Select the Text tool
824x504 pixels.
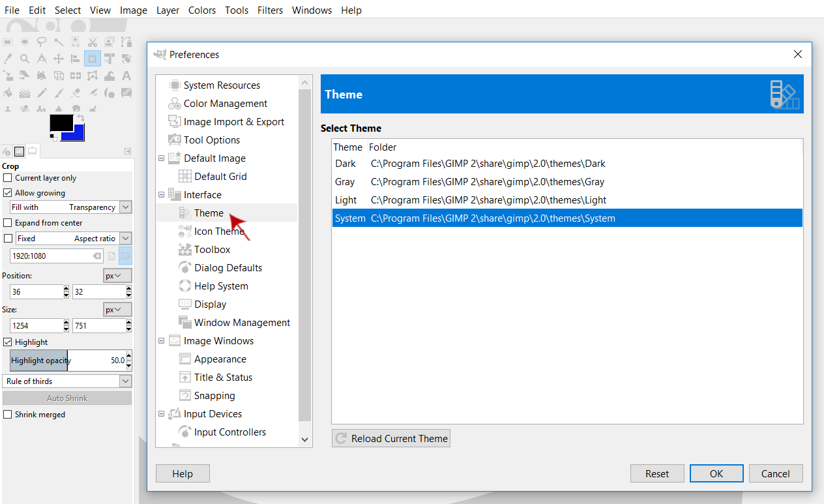point(126,76)
